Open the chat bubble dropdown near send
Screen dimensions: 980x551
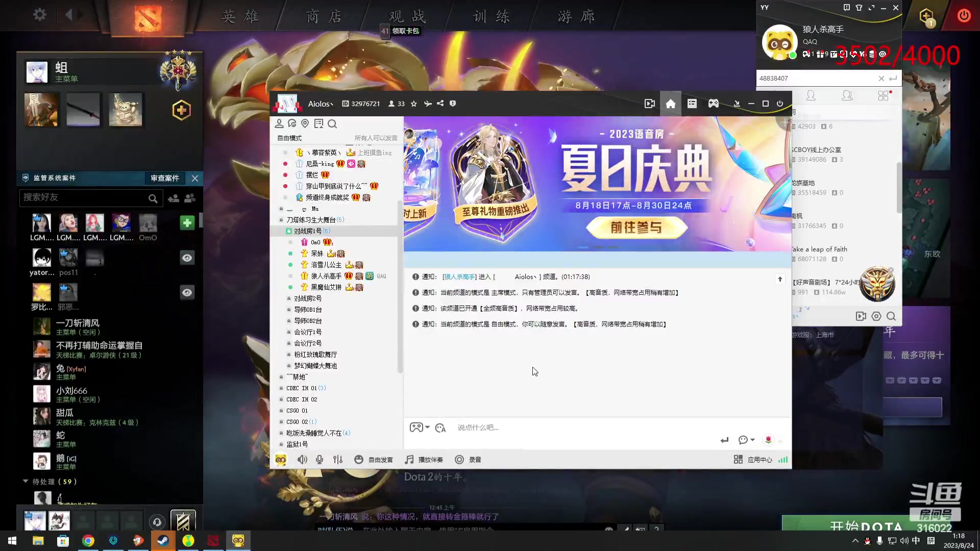coord(746,440)
